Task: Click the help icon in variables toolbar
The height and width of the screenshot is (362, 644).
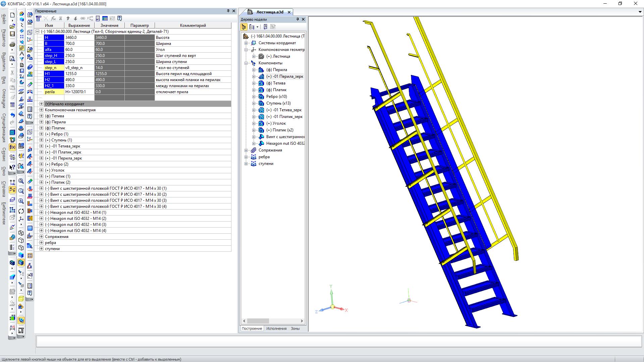Action: tap(120, 18)
